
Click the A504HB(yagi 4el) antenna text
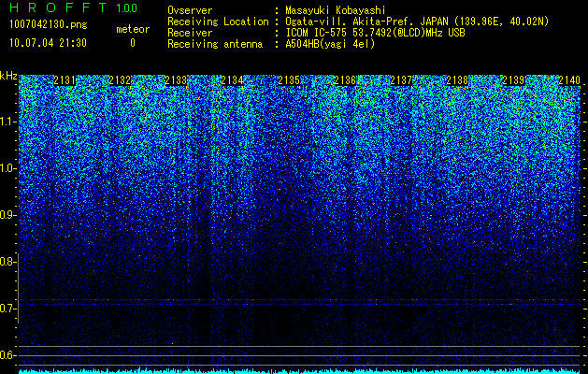click(x=330, y=44)
